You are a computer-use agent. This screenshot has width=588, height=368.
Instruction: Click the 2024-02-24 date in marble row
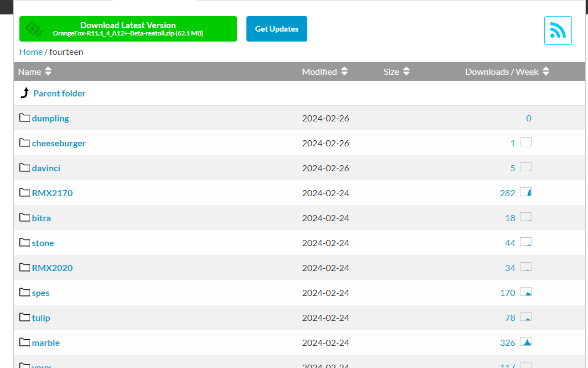click(326, 343)
